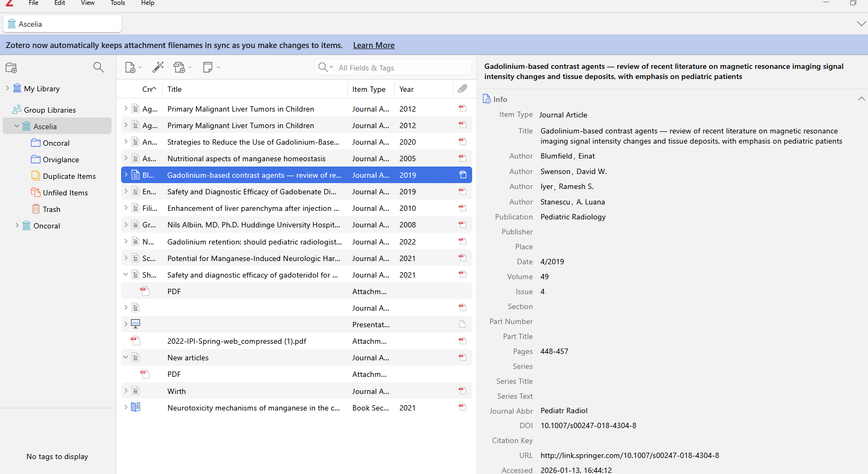The image size is (868, 474).
Task: Sort by the Year column header
Action: click(x=424, y=89)
